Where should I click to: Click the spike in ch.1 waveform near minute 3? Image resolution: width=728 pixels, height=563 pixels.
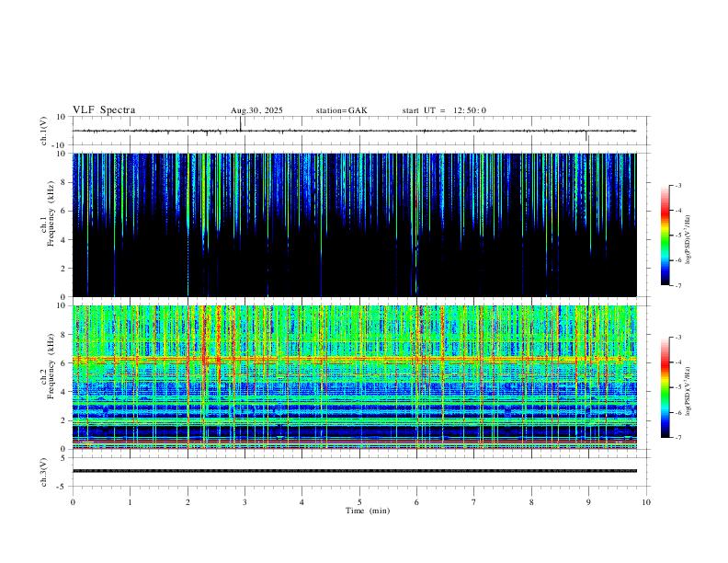pos(241,124)
